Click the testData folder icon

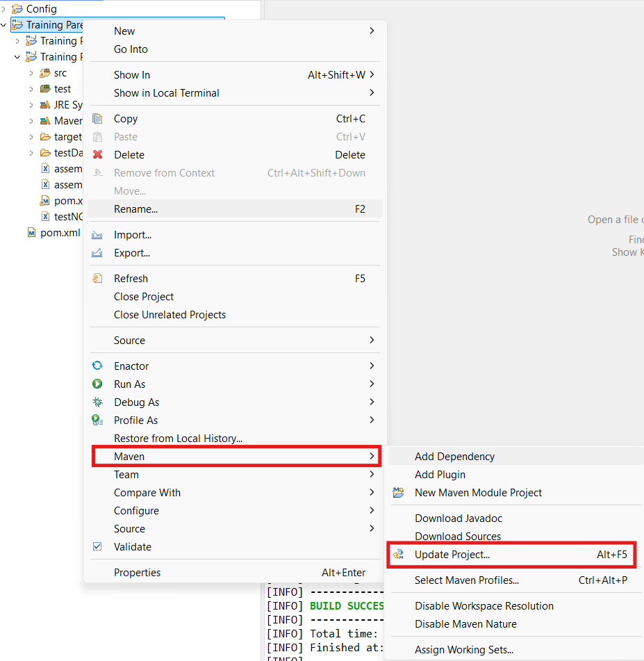tap(45, 153)
